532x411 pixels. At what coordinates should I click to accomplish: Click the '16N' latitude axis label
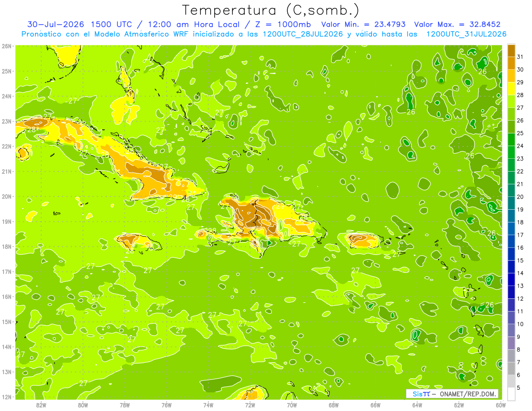pos(6,297)
